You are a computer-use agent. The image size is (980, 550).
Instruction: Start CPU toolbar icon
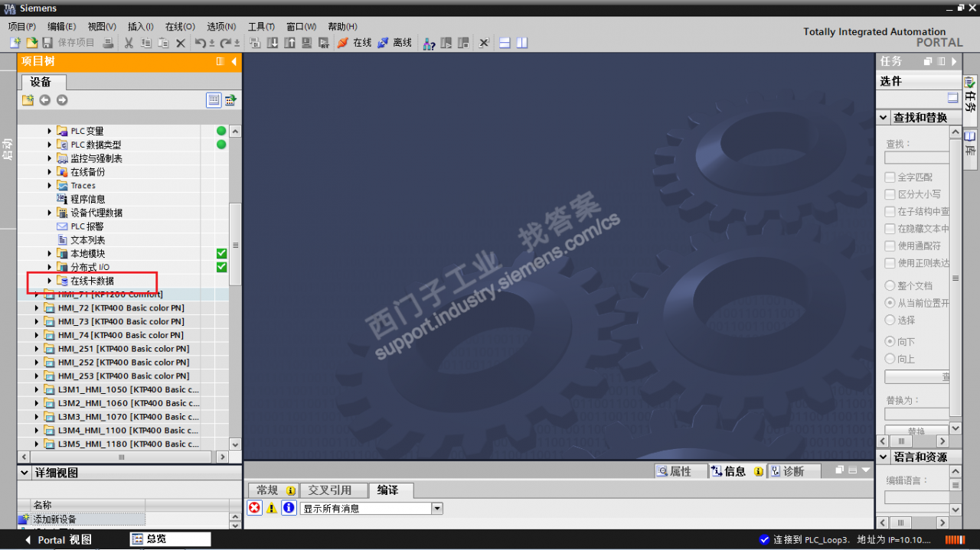(446, 43)
